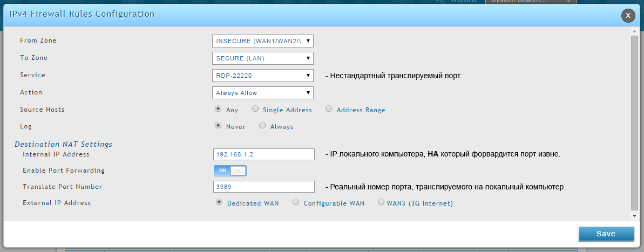The width and height of the screenshot is (644, 252).
Task: Click the Internal IP Address field
Action: pos(264,154)
